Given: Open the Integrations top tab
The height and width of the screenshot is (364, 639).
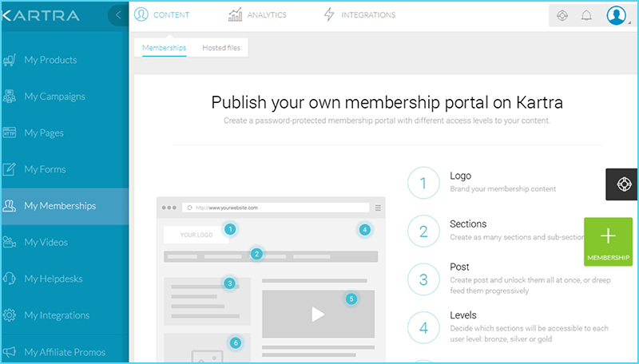Looking at the screenshot, I should (x=359, y=15).
